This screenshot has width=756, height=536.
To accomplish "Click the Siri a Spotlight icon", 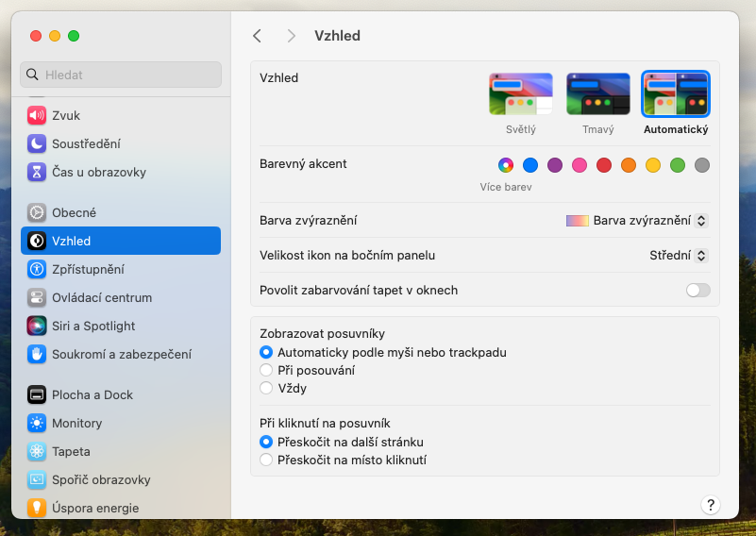I will [x=37, y=326].
